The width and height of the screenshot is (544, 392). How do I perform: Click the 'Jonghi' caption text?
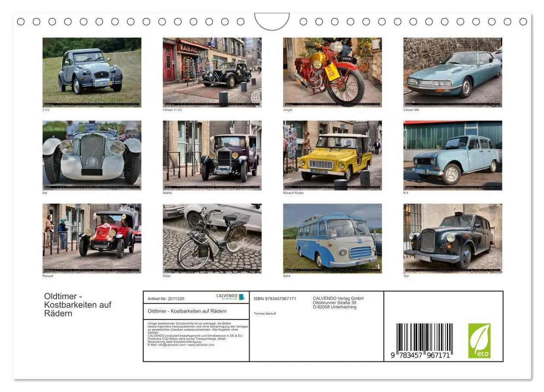pyautogui.click(x=288, y=110)
